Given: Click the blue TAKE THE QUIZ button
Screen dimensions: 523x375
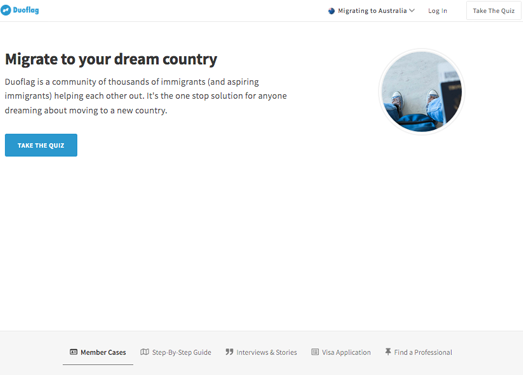Looking at the screenshot, I should [41, 145].
